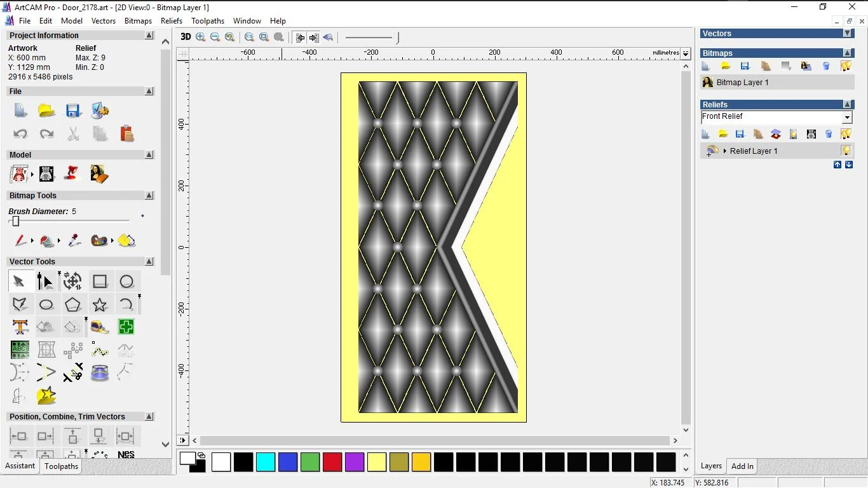Click the Zoom In magnifier in view toolbar
This screenshot has height=488, width=868.
tap(201, 37)
